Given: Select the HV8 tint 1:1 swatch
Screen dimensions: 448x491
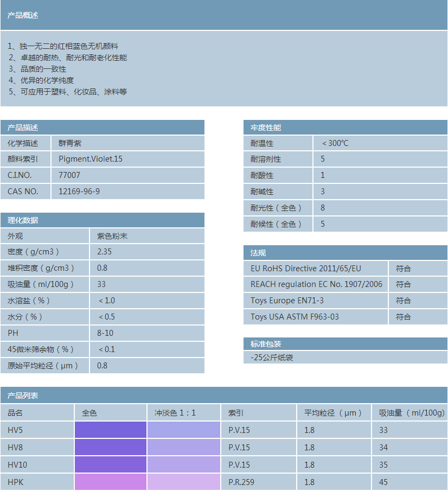Looking at the screenshot, I should click(184, 447).
